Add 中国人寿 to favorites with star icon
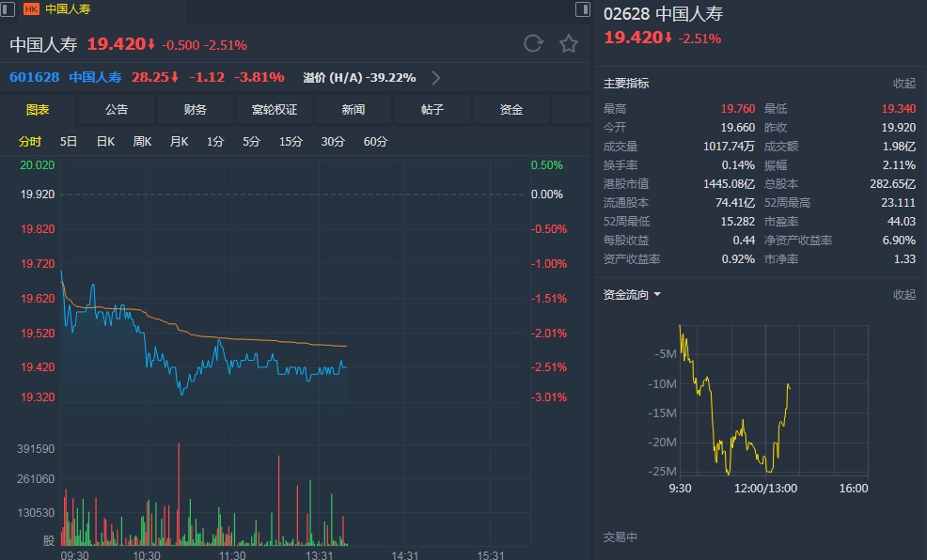927x560 pixels. [569, 43]
